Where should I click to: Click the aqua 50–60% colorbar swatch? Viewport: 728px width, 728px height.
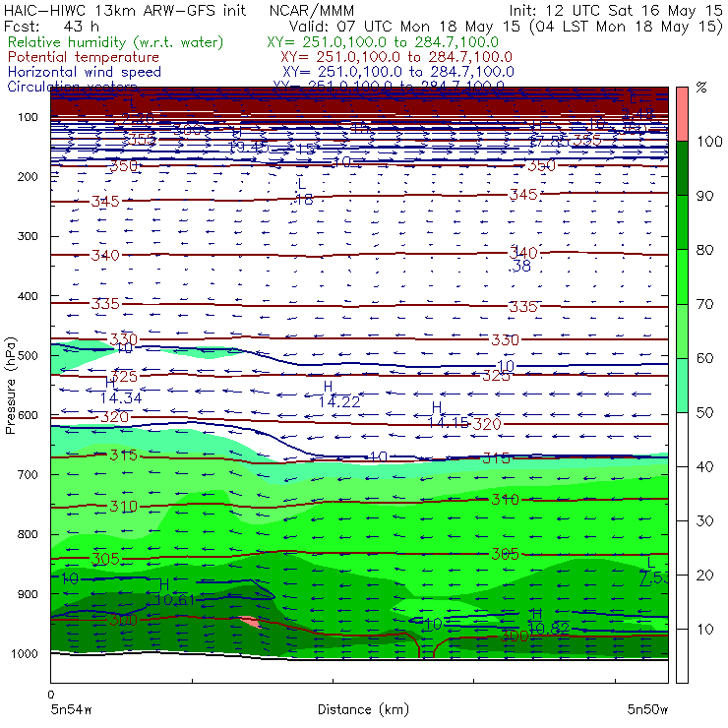[x=682, y=385]
